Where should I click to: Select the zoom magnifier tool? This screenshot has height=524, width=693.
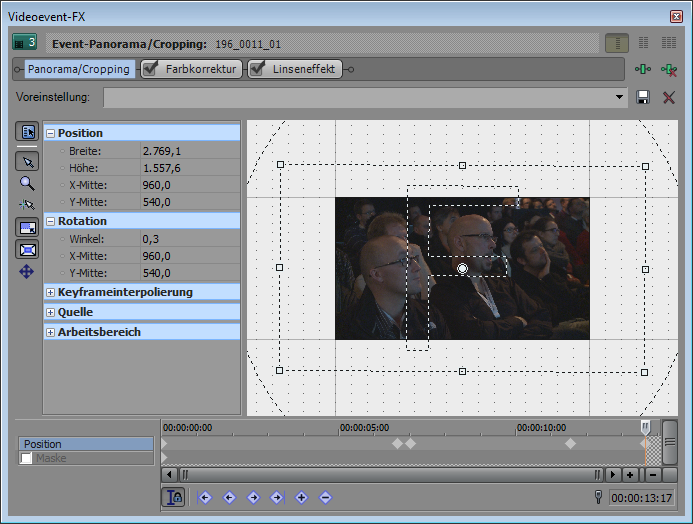click(x=27, y=183)
